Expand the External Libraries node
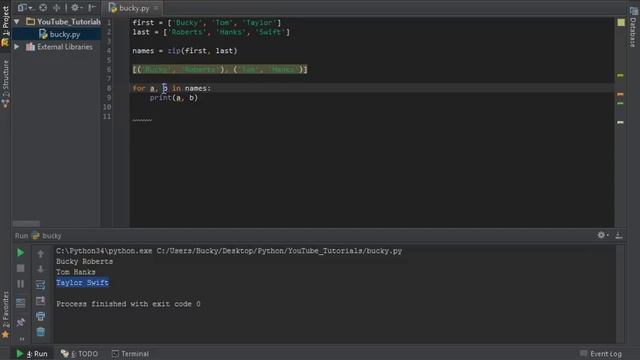The width and height of the screenshot is (640, 360). [17, 47]
